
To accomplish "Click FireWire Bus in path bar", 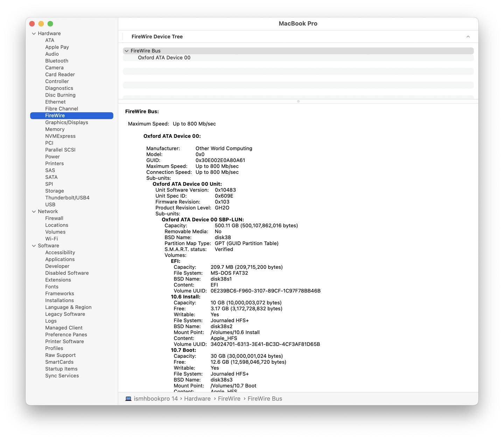I will [x=265, y=399].
